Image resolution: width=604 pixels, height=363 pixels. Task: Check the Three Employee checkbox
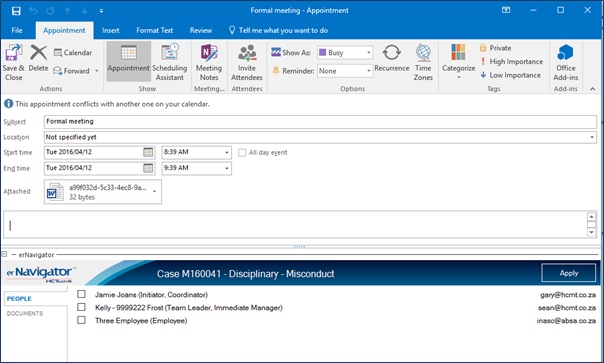(81, 320)
